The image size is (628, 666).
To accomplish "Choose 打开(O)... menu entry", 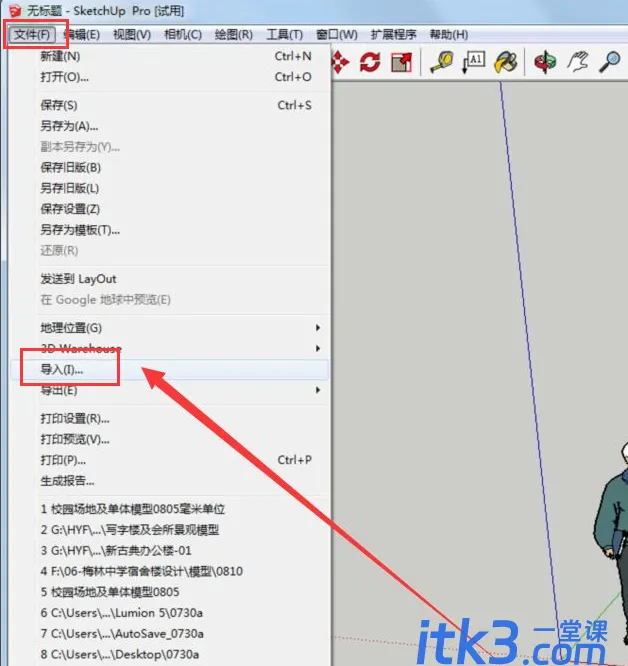I will (169, 77).
